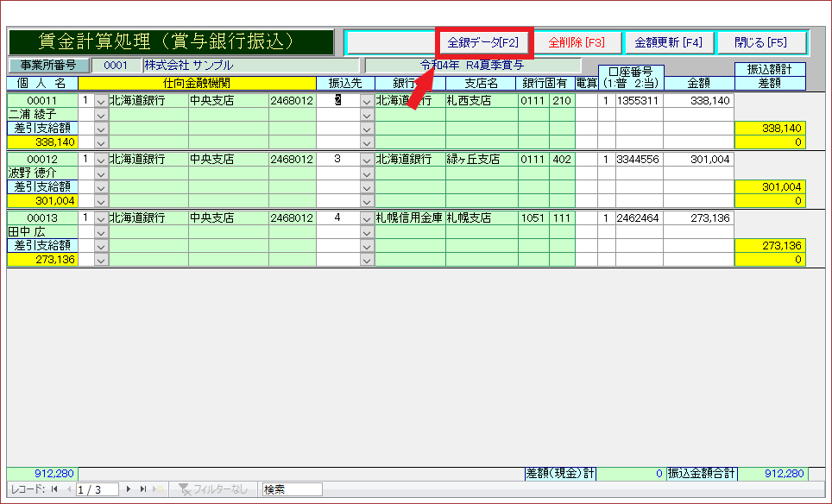
Task: Click account number 1355311 field
Action: pos(638,101)
